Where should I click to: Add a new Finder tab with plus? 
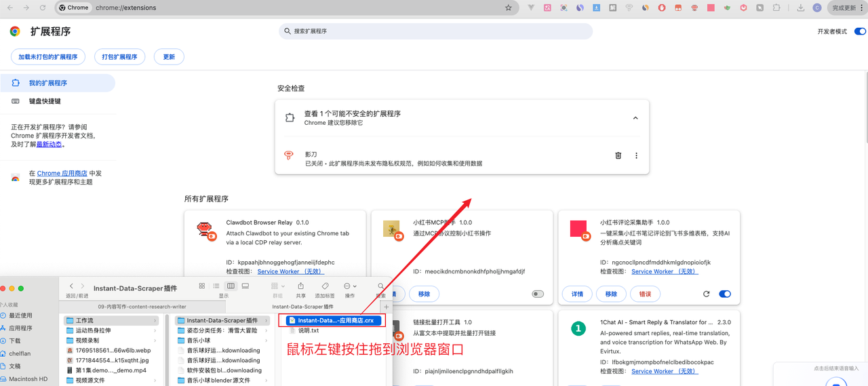click(x=387, y=307)
